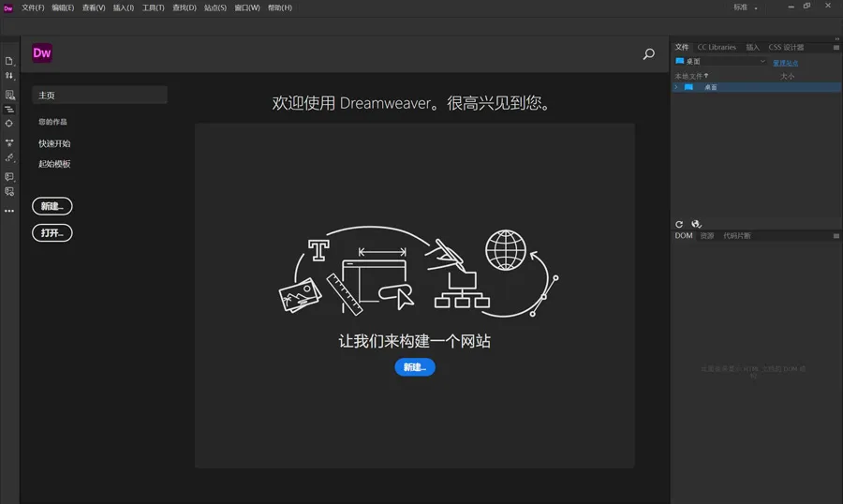Click the three-dot Customize Toolbar icon
Image resolution: width=843 pixels, height=504 pixels.
click(x=9, y=211)
